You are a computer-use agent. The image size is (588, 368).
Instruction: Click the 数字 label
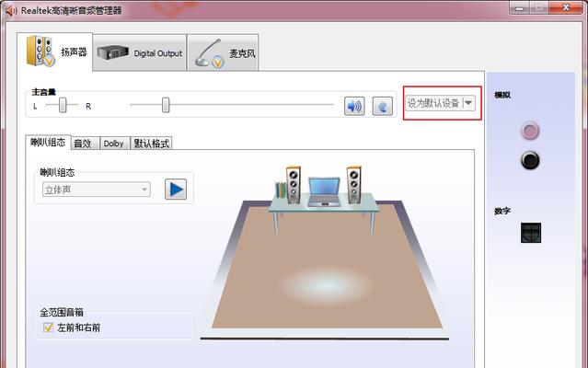tap(502, 212)
